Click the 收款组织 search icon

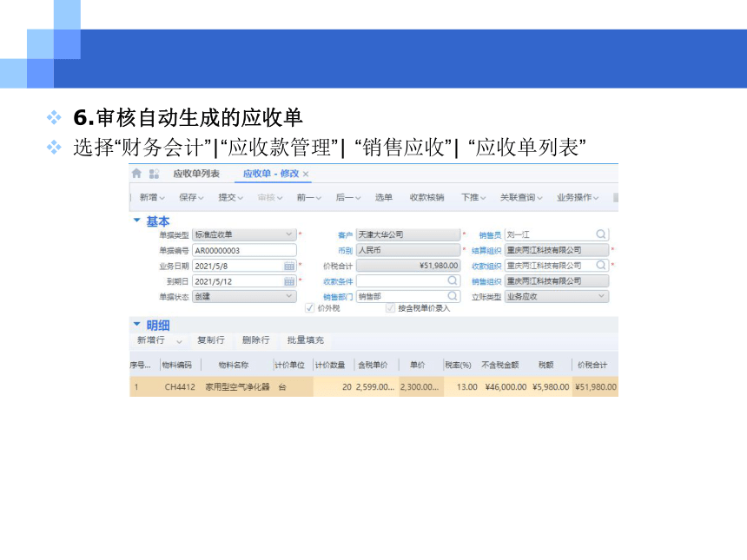601,265
